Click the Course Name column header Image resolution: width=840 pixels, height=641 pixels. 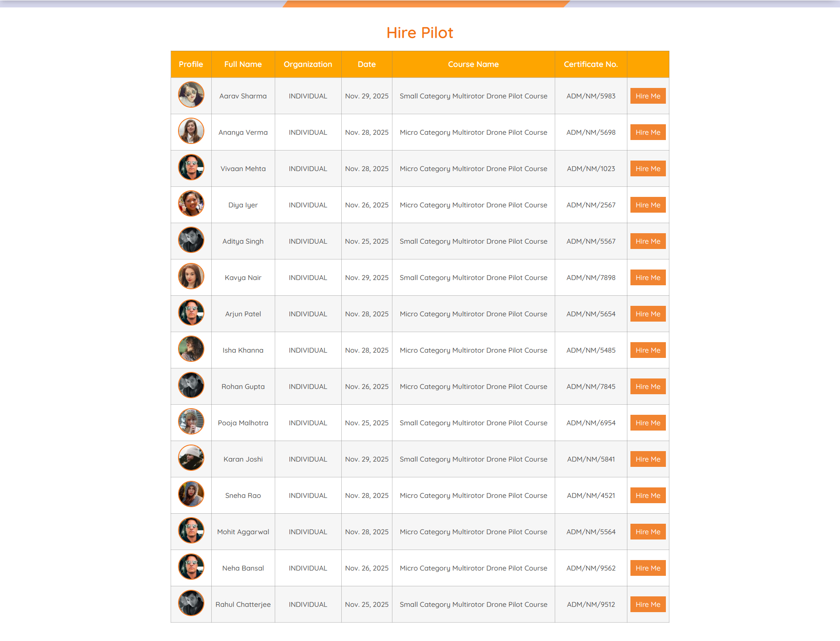(x=473, y=64)
